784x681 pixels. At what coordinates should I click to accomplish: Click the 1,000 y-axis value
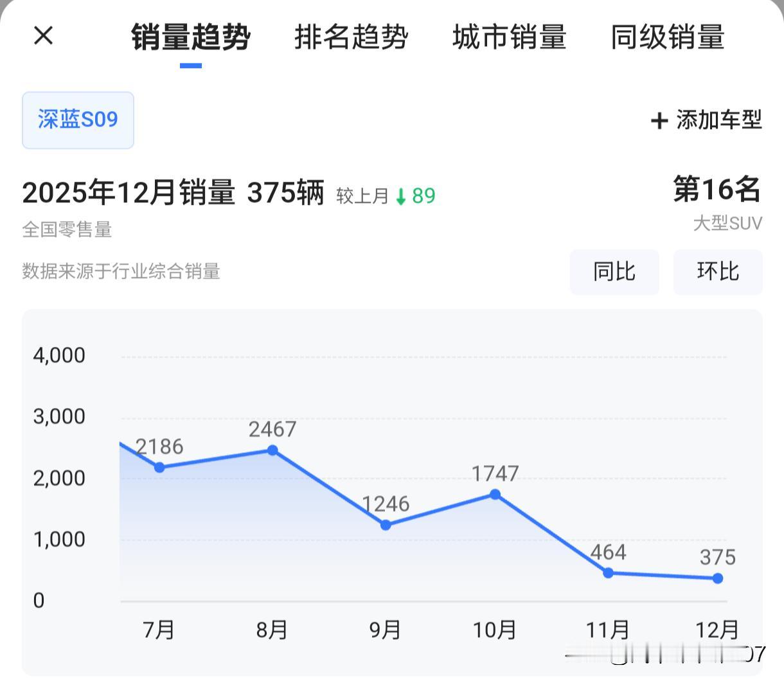59,539
